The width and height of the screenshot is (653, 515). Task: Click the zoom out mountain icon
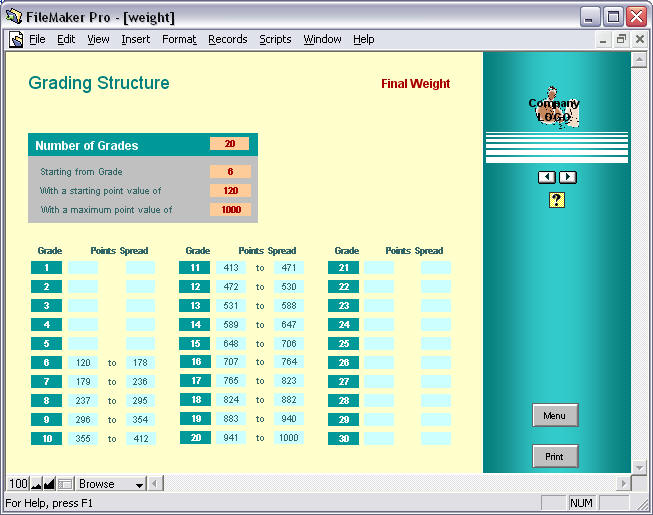[36, 484]
